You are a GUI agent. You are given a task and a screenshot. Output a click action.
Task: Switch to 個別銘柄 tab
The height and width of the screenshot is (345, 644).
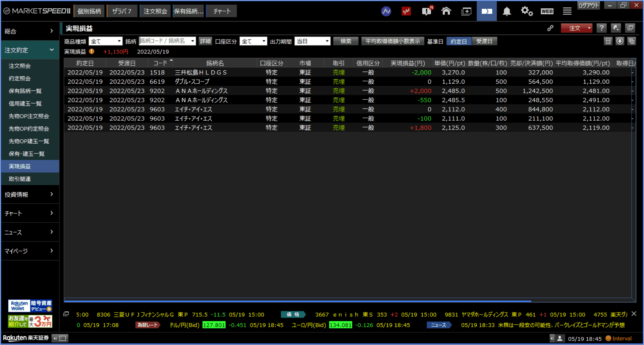(89, 11)
